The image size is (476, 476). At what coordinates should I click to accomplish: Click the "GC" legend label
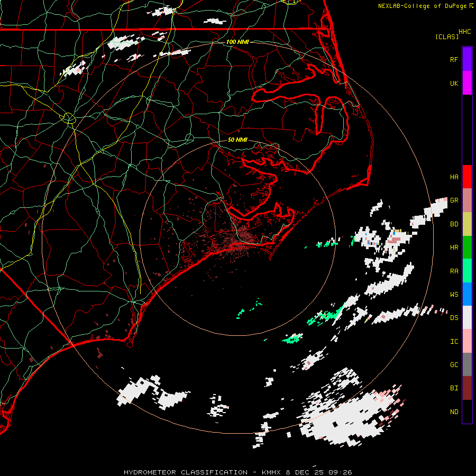(454, 364)
